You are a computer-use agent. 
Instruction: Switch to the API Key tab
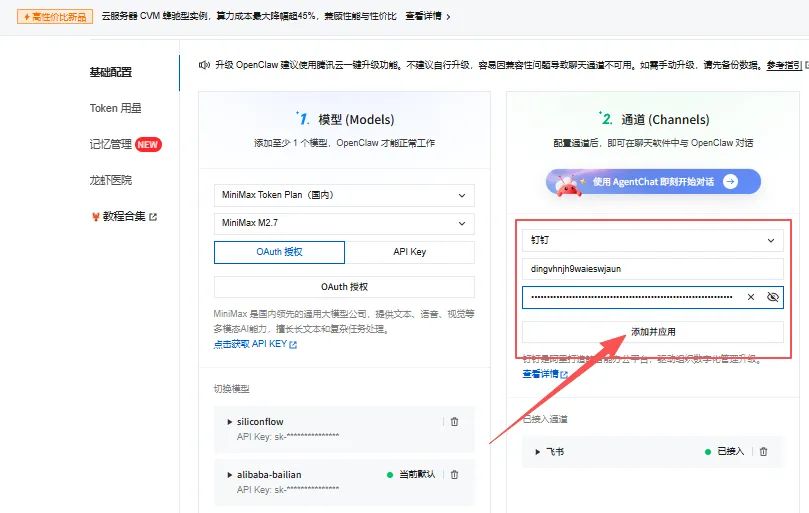(410, 252)
